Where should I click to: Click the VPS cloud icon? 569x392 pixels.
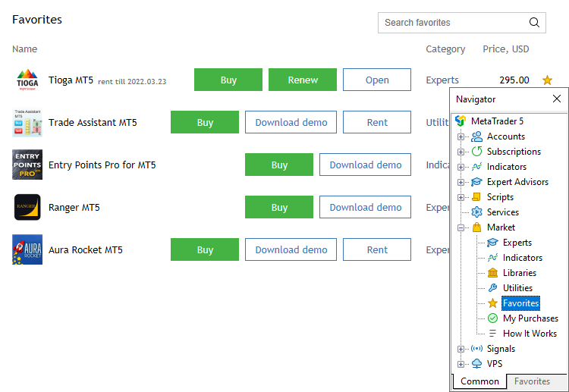(x=476, y=364)
